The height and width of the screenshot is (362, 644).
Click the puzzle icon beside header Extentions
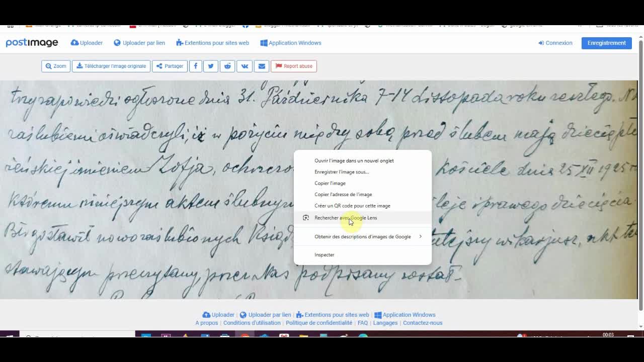[x=179, y=43]
